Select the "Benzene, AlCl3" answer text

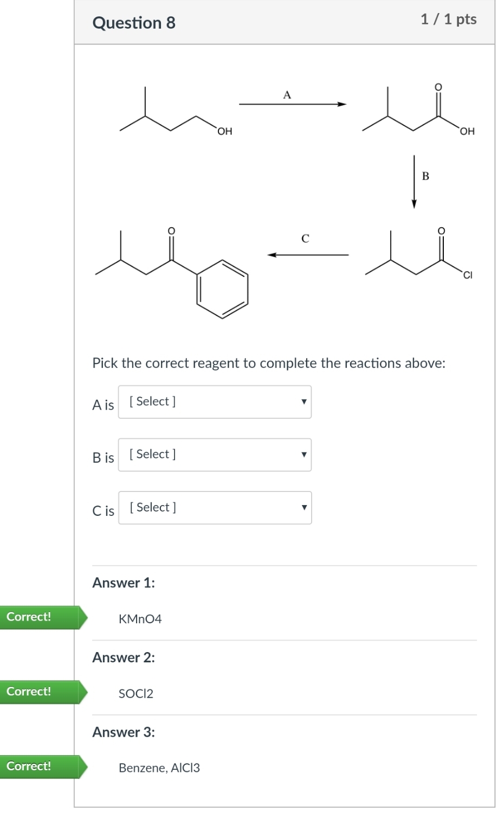tap(159, 768)
